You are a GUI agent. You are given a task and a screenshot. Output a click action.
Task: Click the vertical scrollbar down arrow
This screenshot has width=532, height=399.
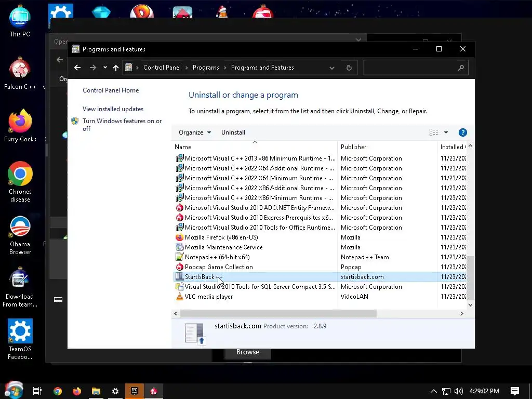click(470, 304)
